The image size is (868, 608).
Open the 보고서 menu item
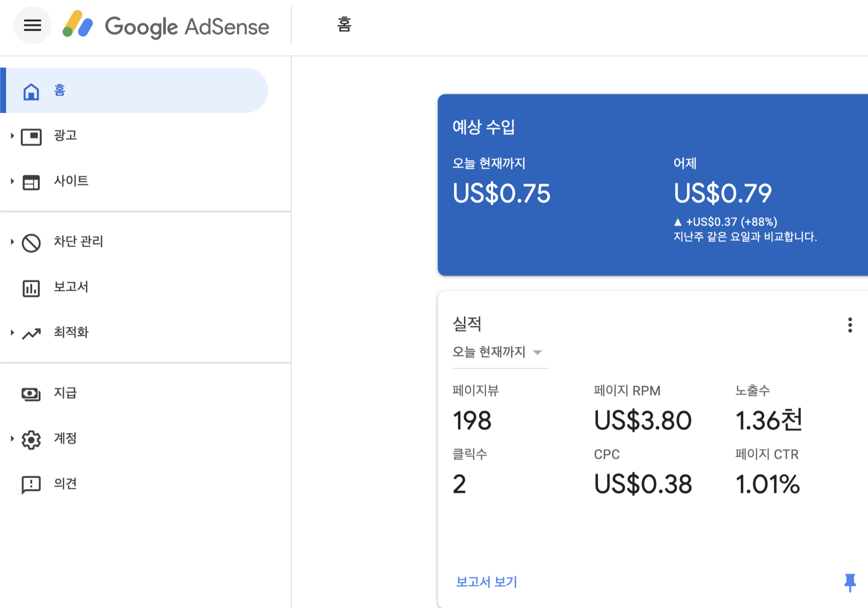pyautogui.click(x=71, y=287)
